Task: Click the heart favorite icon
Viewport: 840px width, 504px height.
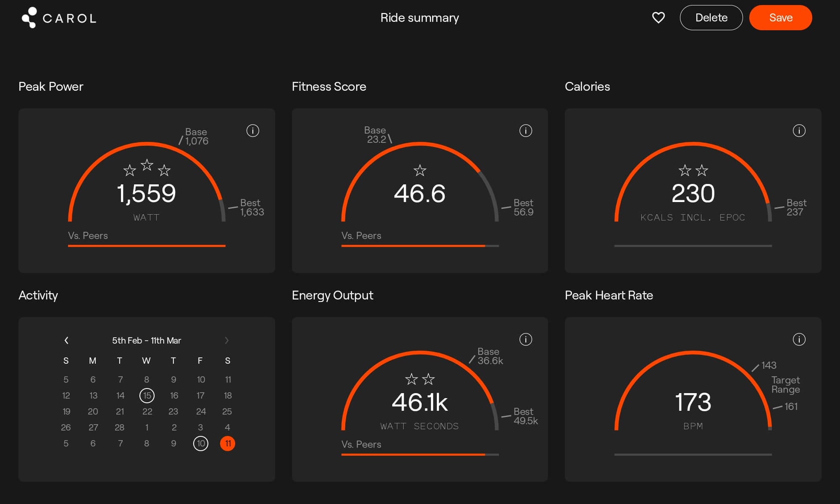Action: tap(658, 18)
